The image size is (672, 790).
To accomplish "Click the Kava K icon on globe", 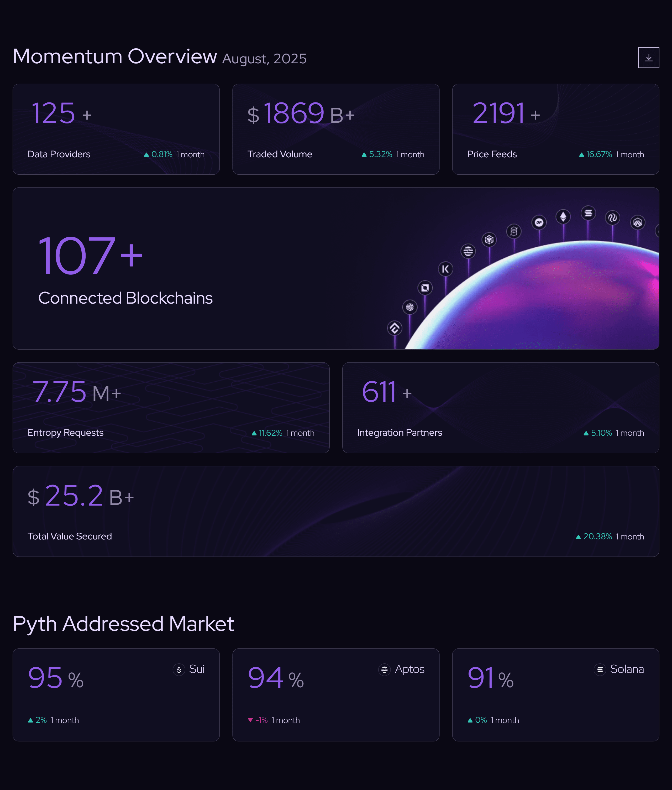I will click(445, 269).
